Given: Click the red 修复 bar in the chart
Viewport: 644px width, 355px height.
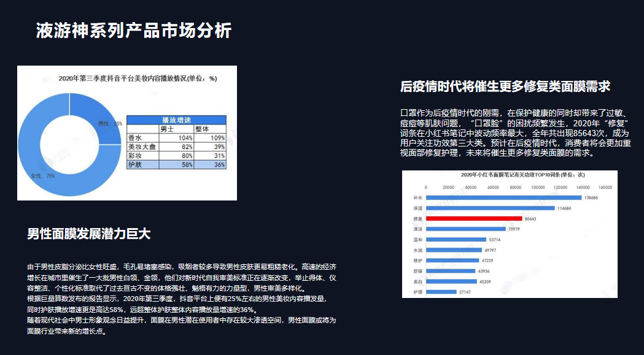Looking at the screenshot, I should point(473,218).
